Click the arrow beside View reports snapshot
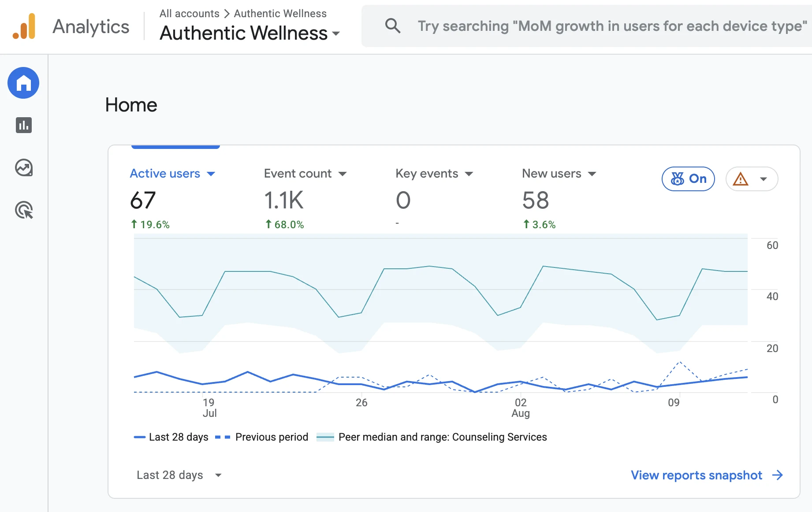 778,475
